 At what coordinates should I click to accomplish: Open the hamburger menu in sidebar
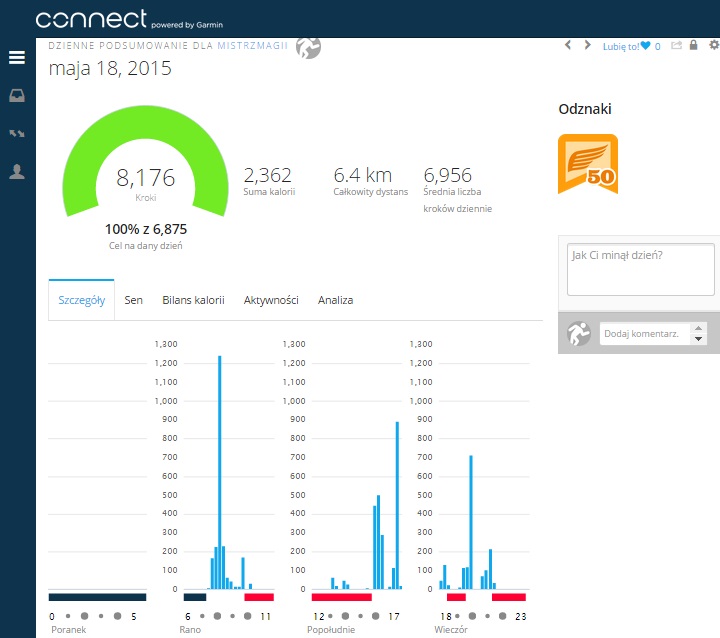click(17, 58)
